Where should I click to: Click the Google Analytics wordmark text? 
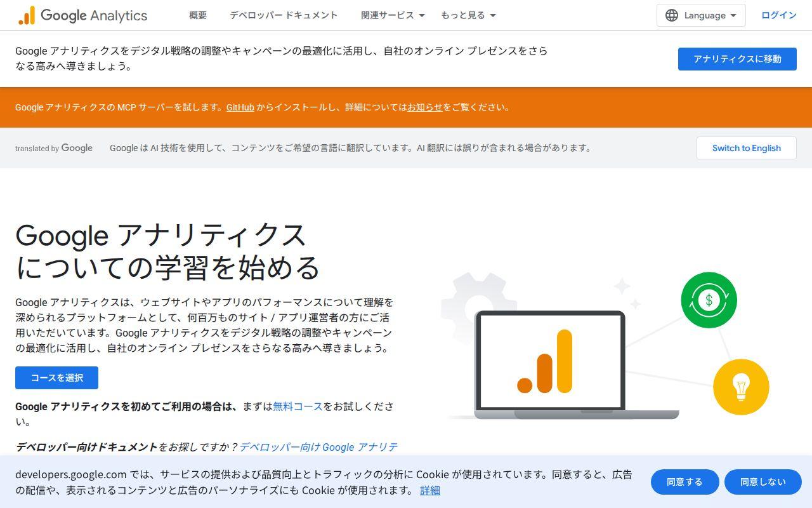(x=94, y=15)
